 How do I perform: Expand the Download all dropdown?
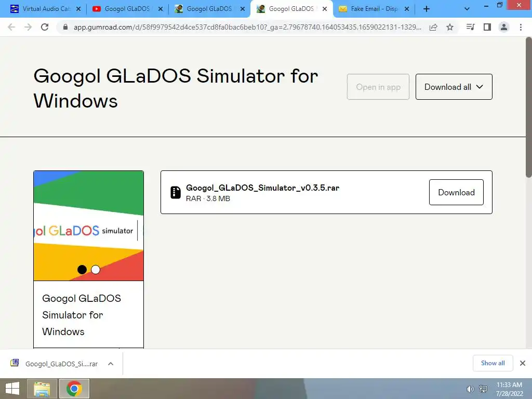click(454, 87)
